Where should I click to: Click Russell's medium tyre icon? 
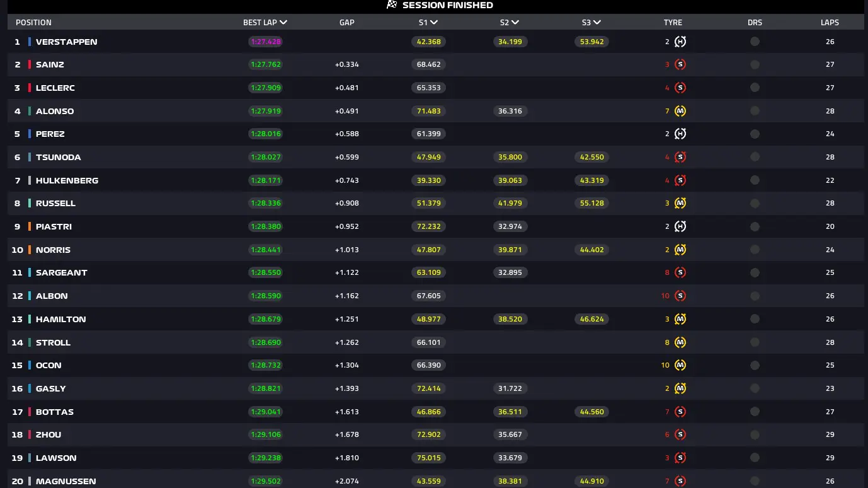coord(680,203)
